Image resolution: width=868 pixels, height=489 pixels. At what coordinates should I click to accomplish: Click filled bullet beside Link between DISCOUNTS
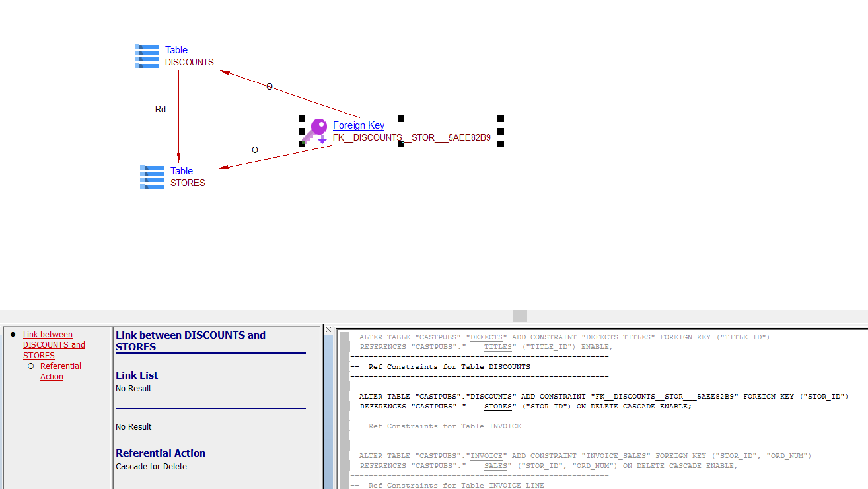tap(13, 335)
